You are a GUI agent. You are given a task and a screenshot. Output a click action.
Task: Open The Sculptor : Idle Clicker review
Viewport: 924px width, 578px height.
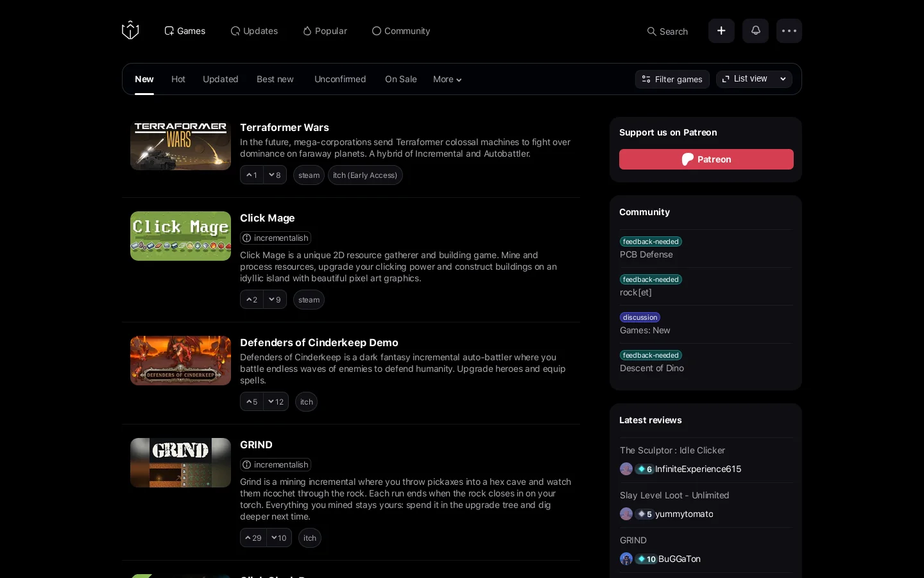[672, 450]
